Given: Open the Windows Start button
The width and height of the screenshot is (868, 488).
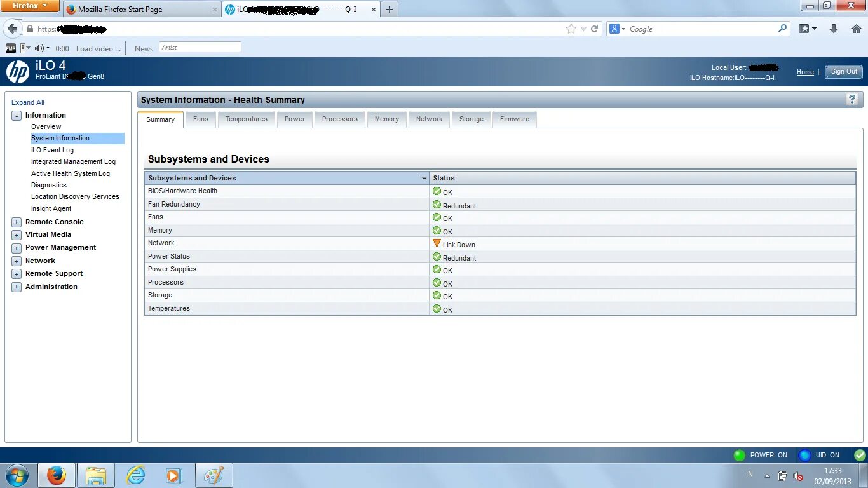Looking at the screenshot, I should click(x=17, y=475).
